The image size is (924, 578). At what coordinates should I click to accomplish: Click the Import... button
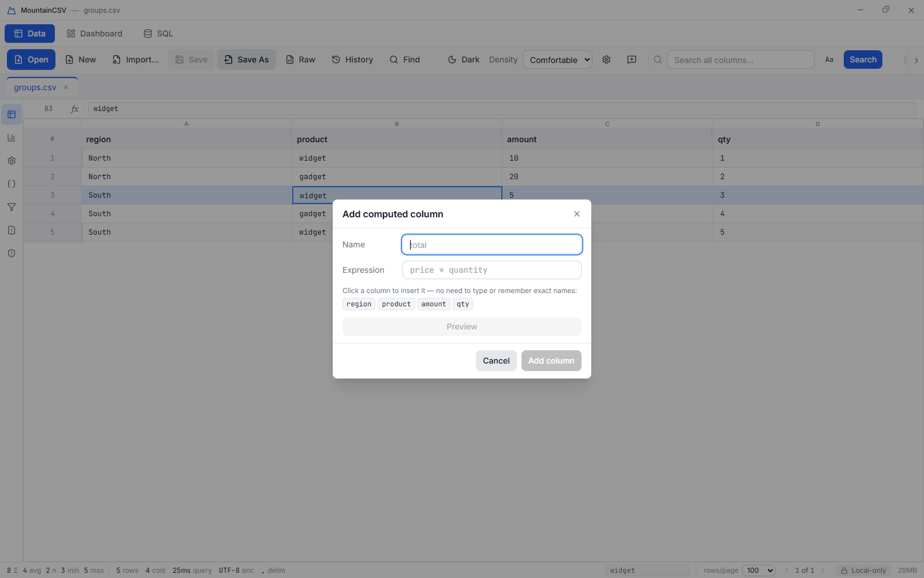coord(136,60)
